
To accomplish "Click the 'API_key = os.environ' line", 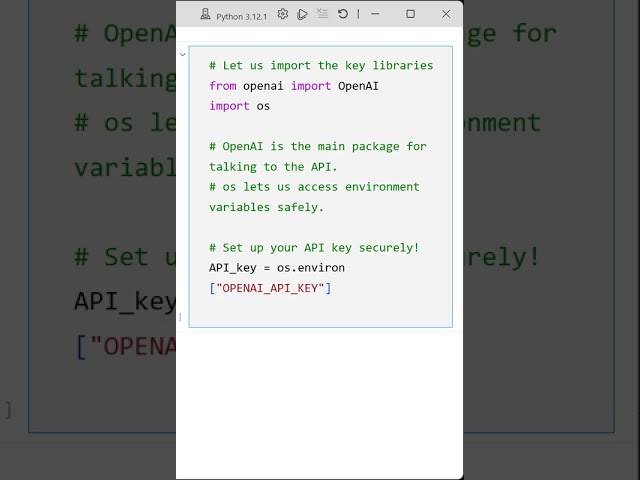I will point(277,268).
